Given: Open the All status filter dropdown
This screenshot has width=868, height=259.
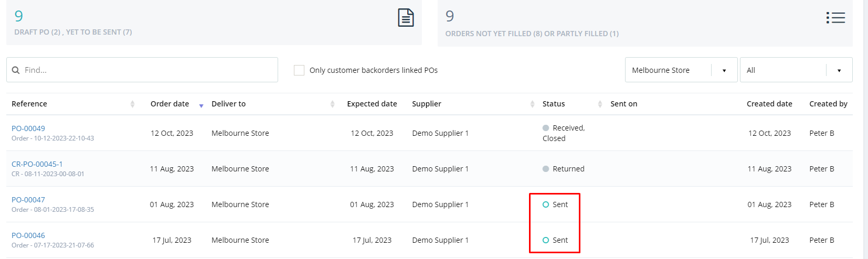Looking at the screenshot, I should click(796, 70).
